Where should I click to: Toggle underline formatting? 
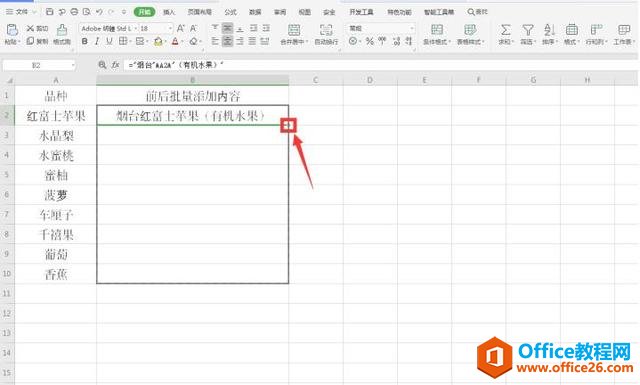tap(109, 41)
